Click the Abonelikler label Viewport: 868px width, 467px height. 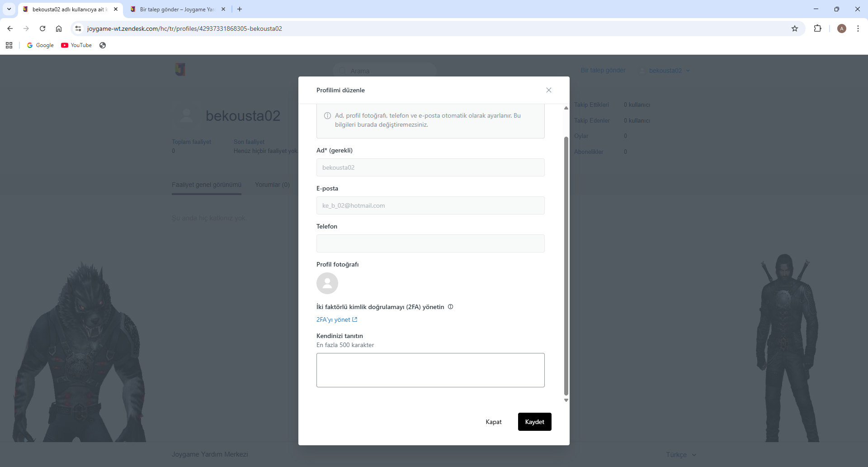(x=589, y=152)
